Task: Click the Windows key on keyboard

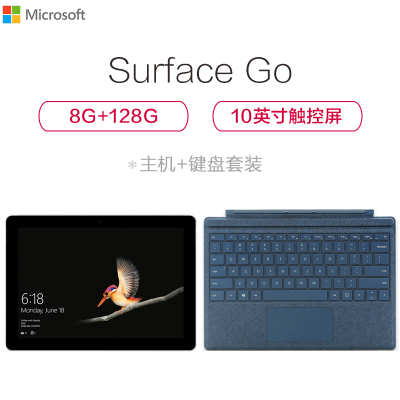Action: click(x=243, y=295)
